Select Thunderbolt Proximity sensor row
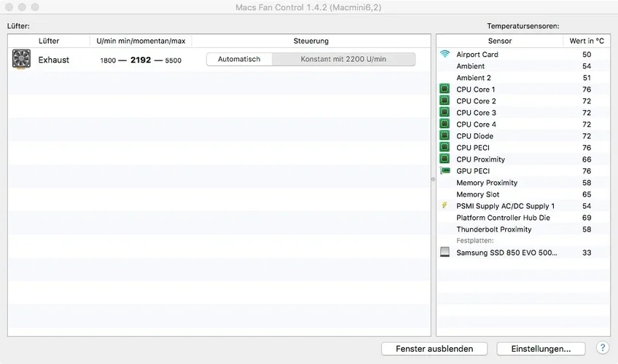The height and width of the screenshot is (364, 618). [523, 229]
